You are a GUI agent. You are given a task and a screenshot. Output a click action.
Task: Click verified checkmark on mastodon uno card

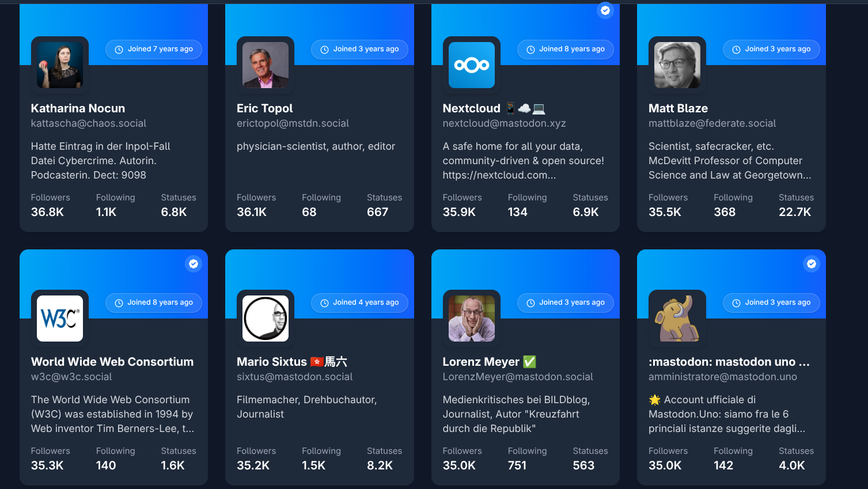click(x=812, y=264)
